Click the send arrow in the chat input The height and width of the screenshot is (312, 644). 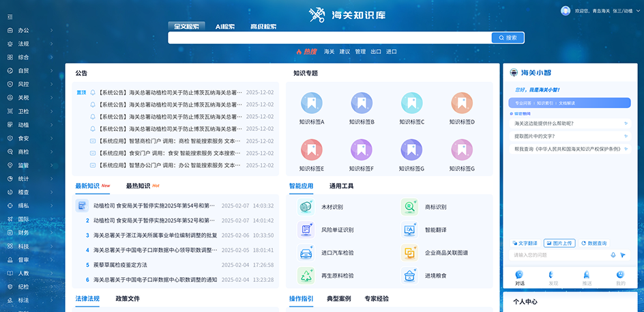click(623, 255)
